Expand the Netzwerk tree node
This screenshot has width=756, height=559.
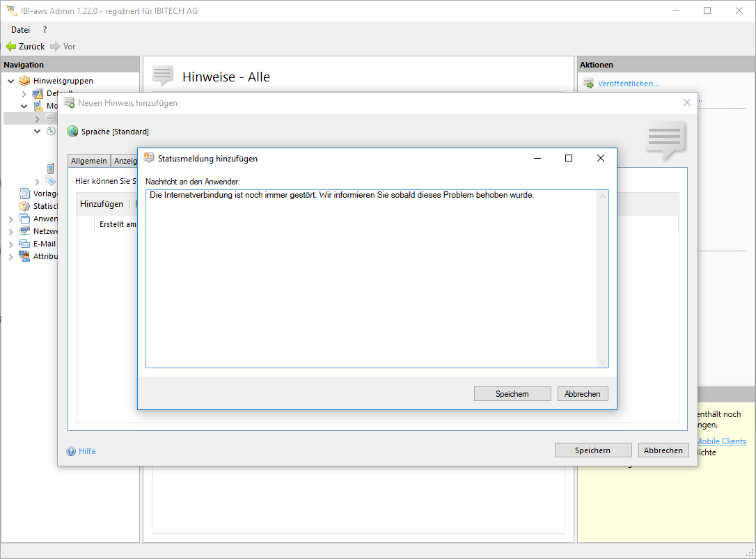coord(10,231)
